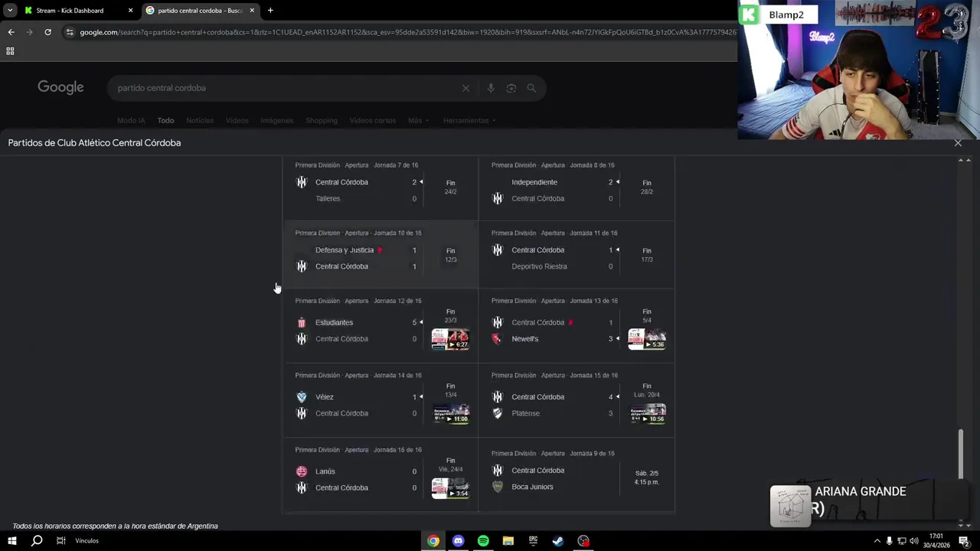Click the Vélez club crest

(302, 396)
